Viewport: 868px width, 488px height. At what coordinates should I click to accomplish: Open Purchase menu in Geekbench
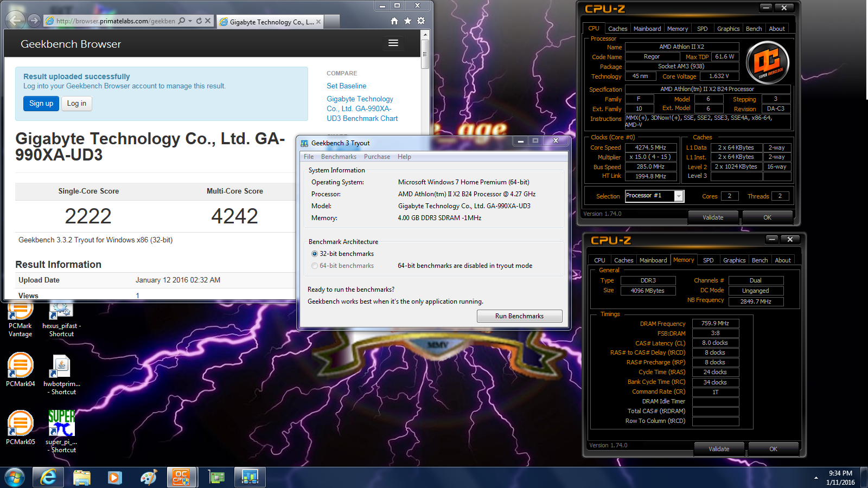pyautogui.click(x=377, y=157)
